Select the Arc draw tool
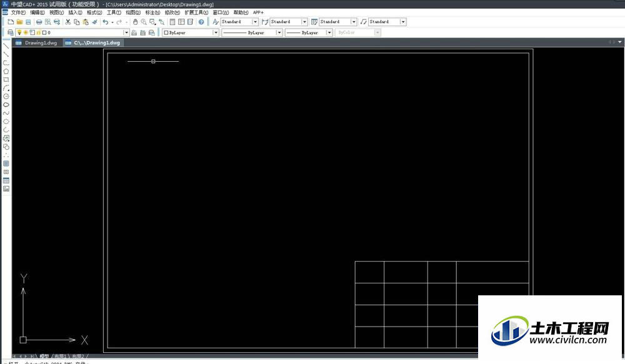Screen dimensions: 625x364 coord(6,88)
